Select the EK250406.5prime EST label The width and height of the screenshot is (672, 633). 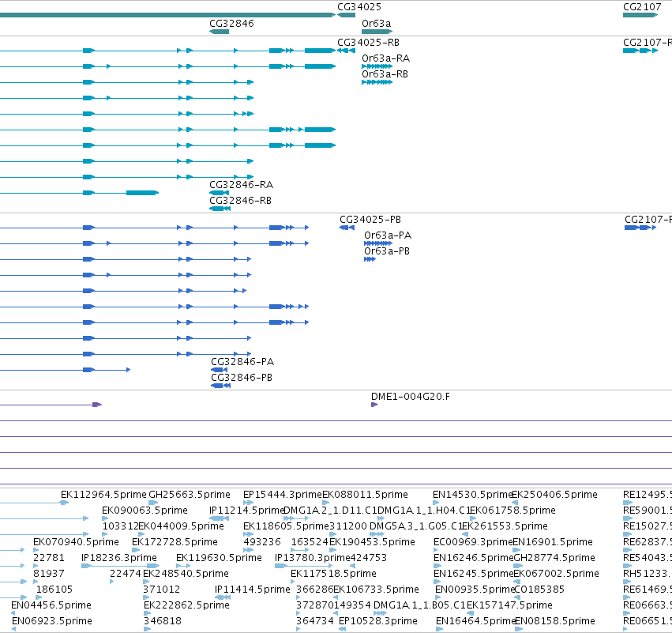[x=554, y=495]
